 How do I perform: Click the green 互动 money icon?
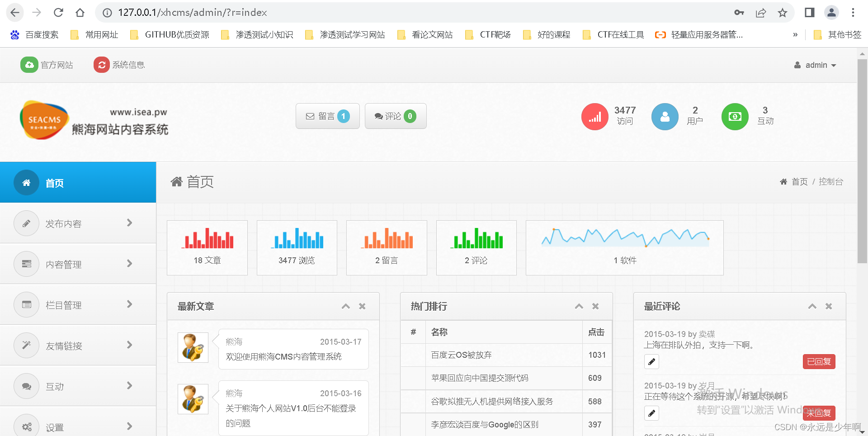[x=735, y=117]
